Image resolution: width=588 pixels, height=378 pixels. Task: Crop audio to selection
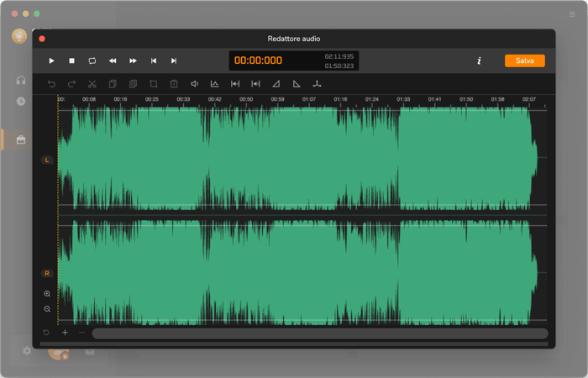(154, 84)
